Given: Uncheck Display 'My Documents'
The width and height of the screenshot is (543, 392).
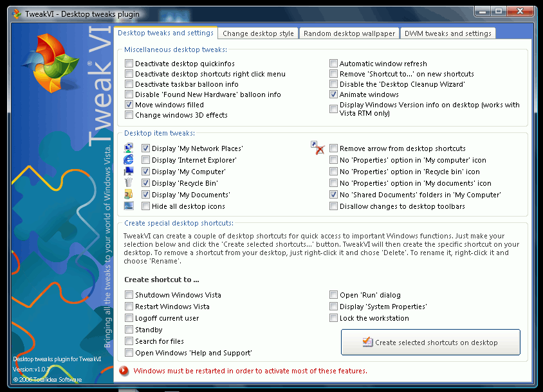Looking at the screenshot, I should (145, 195).
